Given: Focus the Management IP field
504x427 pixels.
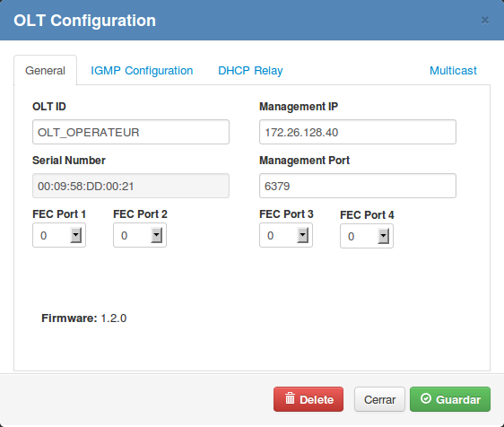Looking at the screenshot, I should pos(358,132).
